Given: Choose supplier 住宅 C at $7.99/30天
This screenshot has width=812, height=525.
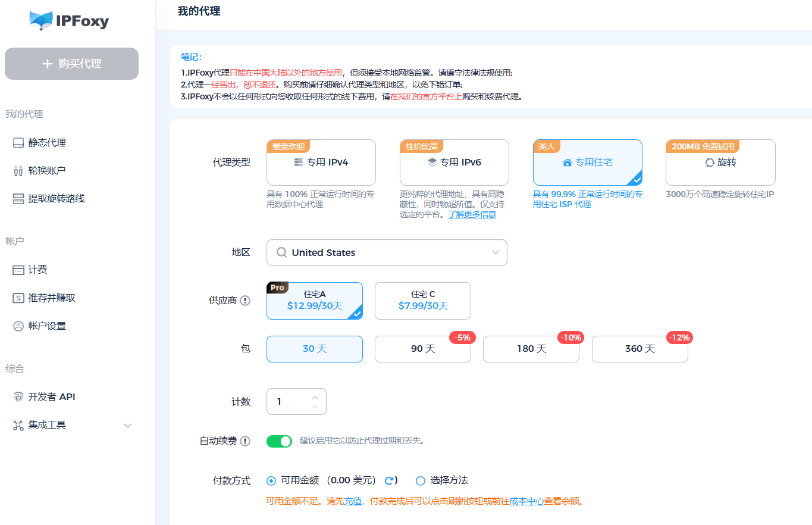Looking at the screenshot, I should pyautogui.click(x=422, y=301).
